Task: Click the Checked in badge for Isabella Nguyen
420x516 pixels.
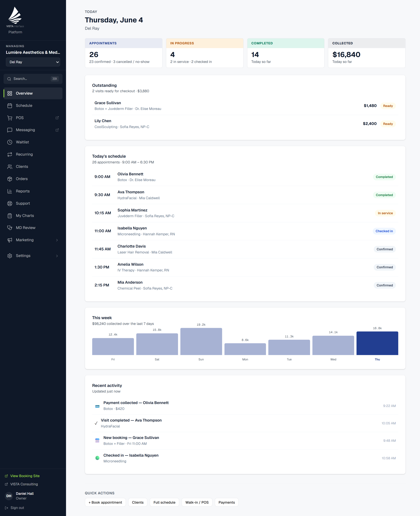Action: pyautogui.click(x=384, y=231)
